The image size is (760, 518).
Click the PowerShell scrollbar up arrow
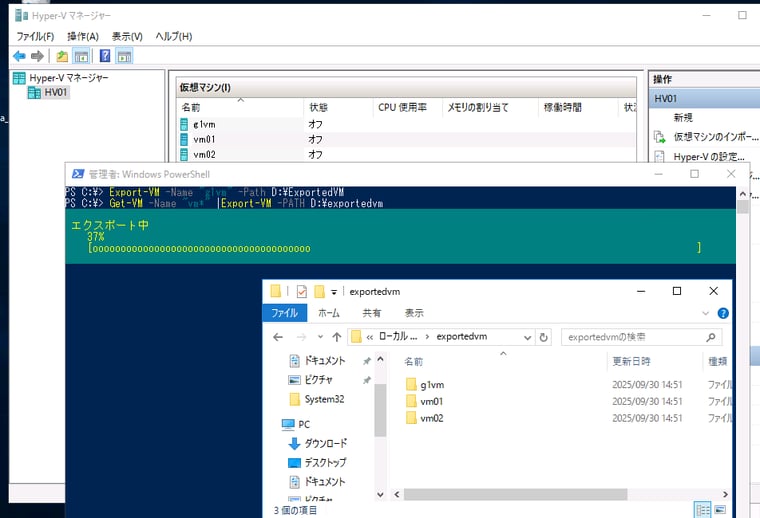pos(743,194)
